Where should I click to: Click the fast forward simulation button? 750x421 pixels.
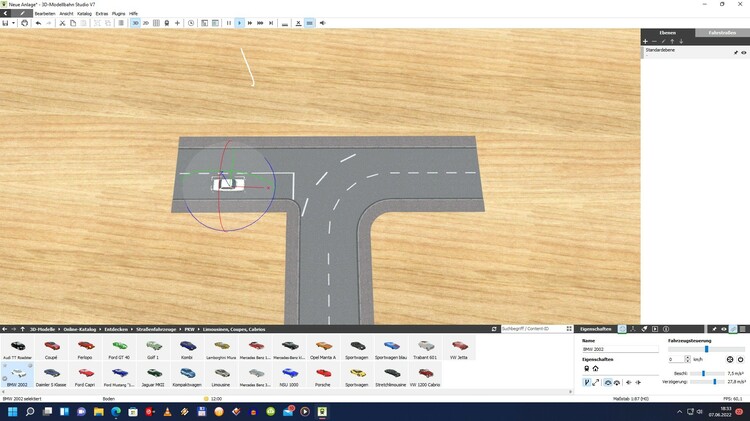[x=250, y=23]
